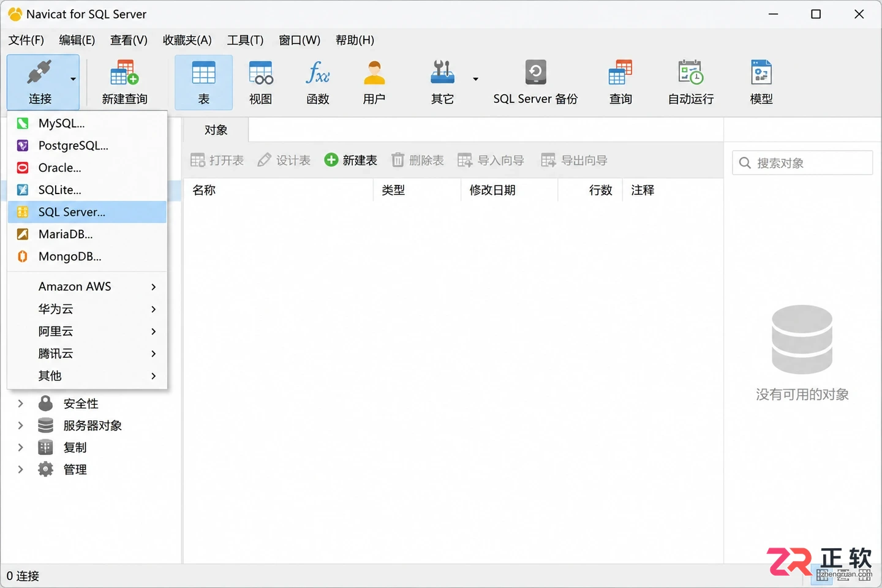The width and height of the screenshot is (882, 588).
Task: Sort by the 行数 column header
Action: (x=590, y=190)
